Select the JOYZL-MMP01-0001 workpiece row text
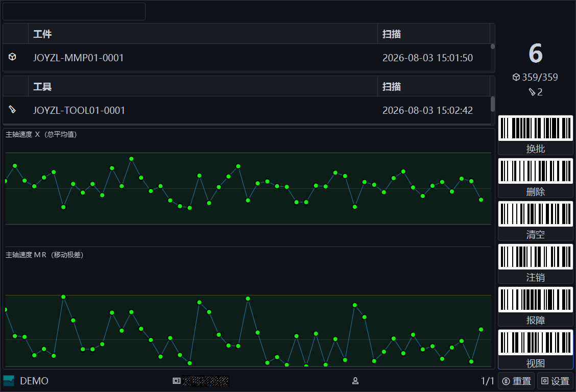 pyautogui.click(x=78, y=58)
